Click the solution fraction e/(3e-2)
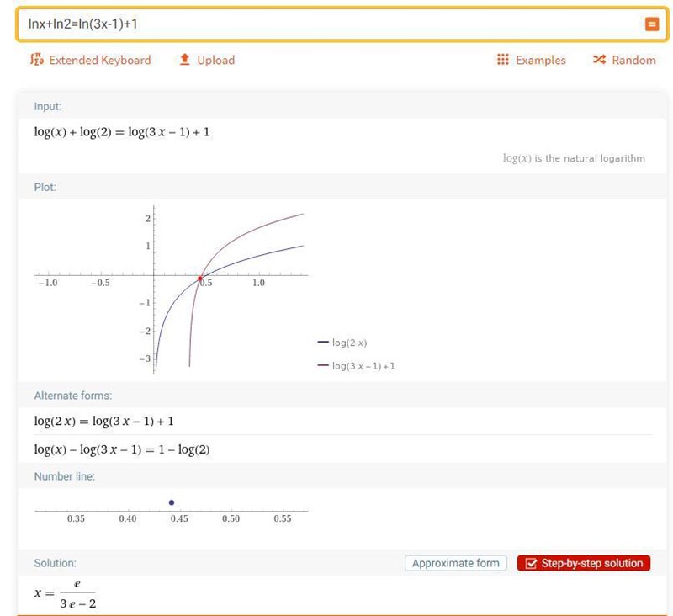The width and height of the screenshot is (673, 616). [x=78, y=592]
